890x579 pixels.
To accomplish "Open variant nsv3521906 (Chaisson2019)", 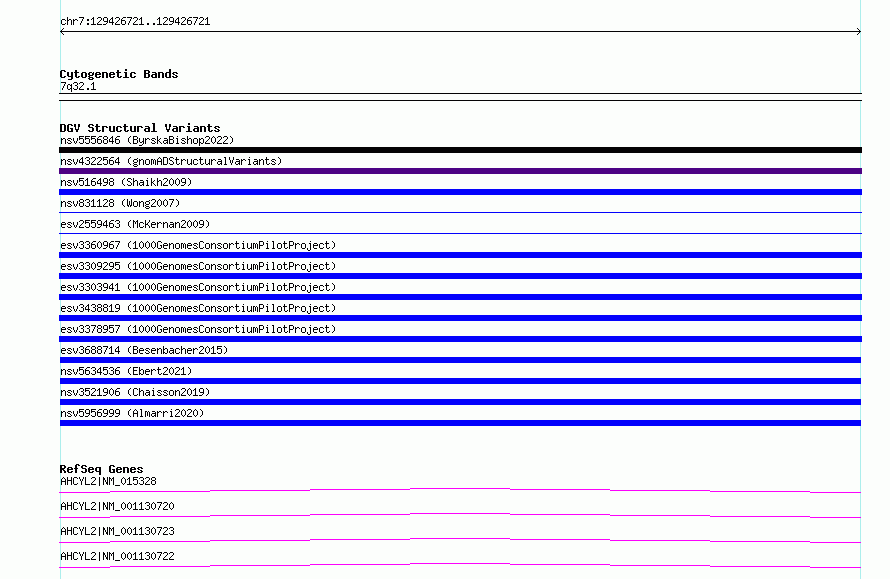I will (135, 392).
